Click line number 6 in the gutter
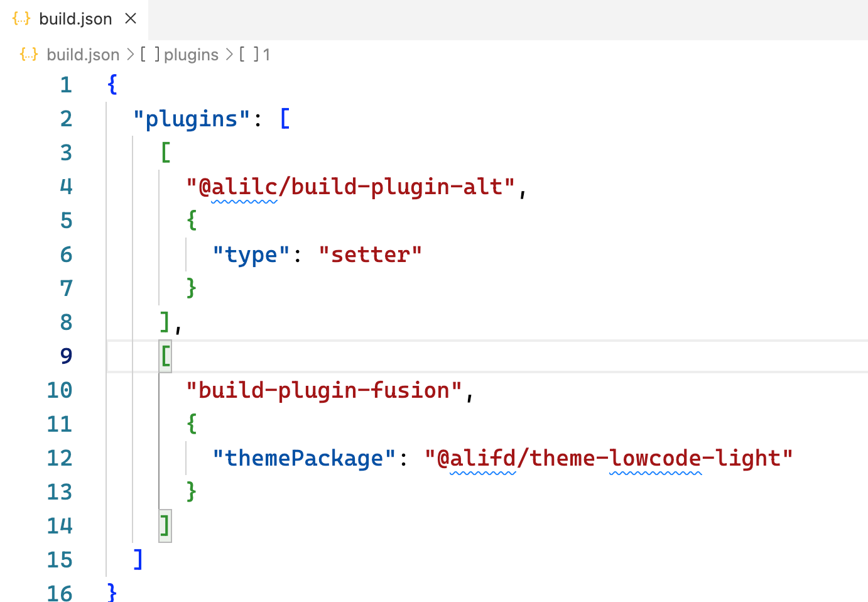The height and width of the screenshot is (602, 868). (x=66, y=254)
